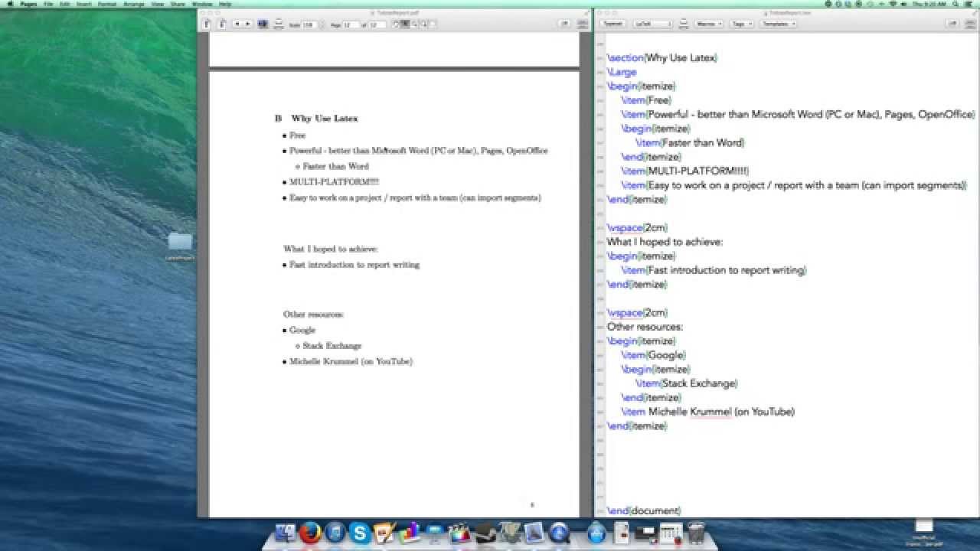Click the \end{document} line
The width and height of the screenshot is (980, 551).
pyautogui.click(x=644, y=510)
